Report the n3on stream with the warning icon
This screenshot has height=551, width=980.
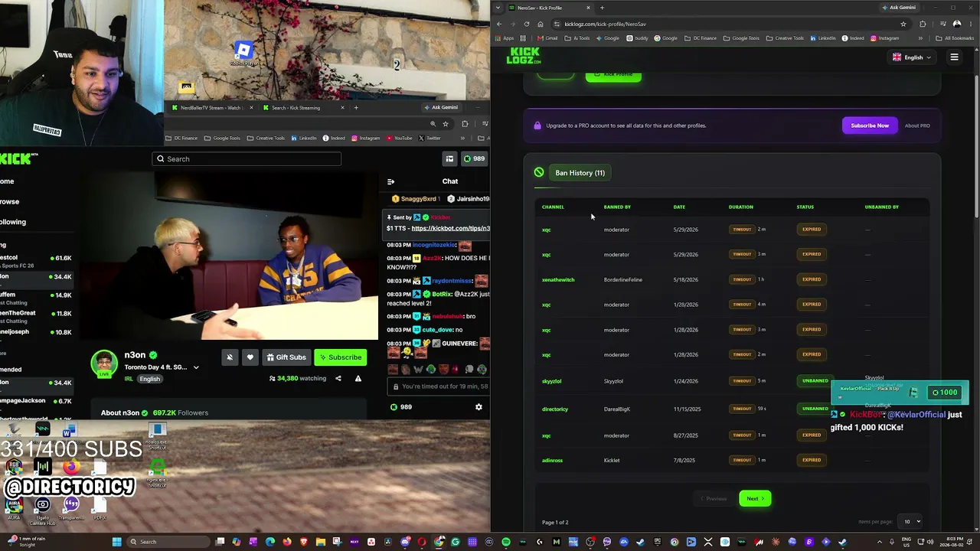[358, 378]
